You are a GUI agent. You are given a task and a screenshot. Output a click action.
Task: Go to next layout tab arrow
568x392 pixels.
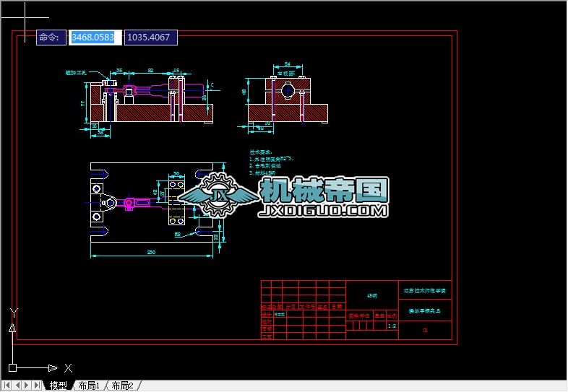pos(27,386)
